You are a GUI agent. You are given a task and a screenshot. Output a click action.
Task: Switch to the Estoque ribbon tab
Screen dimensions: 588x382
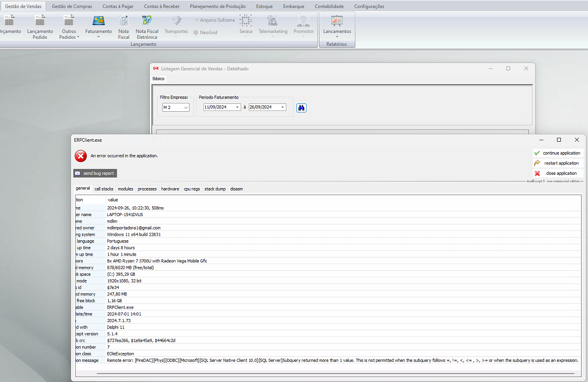pyautogui.click(x=264, y=6)
